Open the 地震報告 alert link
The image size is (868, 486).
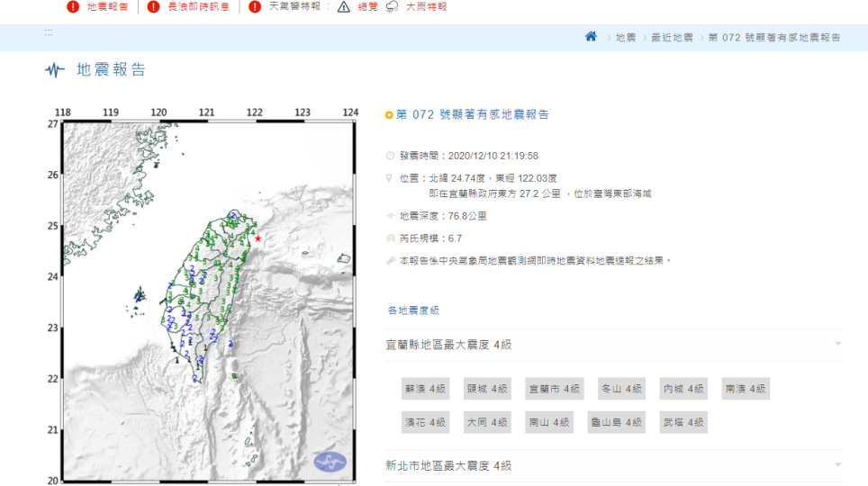tap(107, 7)
